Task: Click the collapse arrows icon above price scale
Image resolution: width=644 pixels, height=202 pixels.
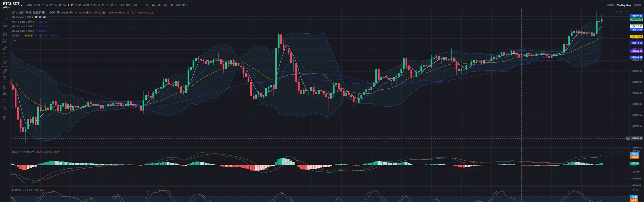Action: point(622,12)
